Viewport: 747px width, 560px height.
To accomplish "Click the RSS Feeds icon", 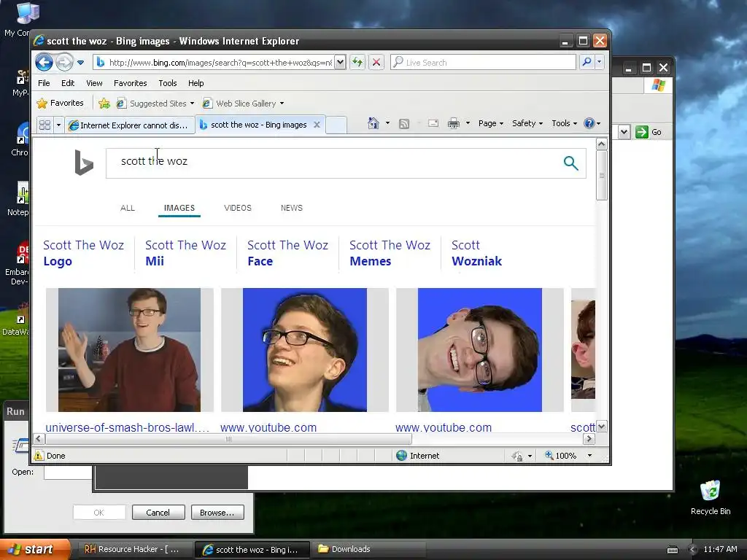I will point(404,124).
